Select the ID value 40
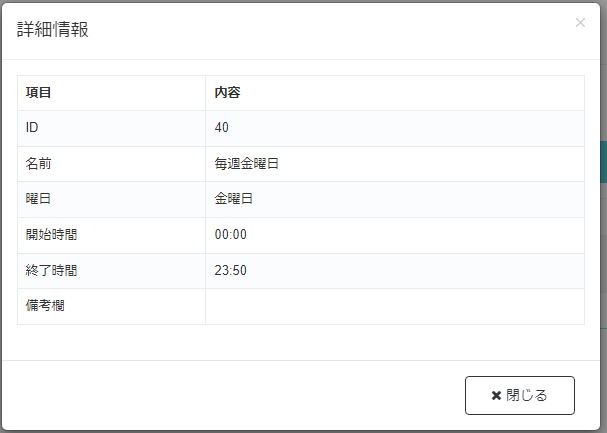Viewport: 607px width, 433px height. tap(222, 128)
